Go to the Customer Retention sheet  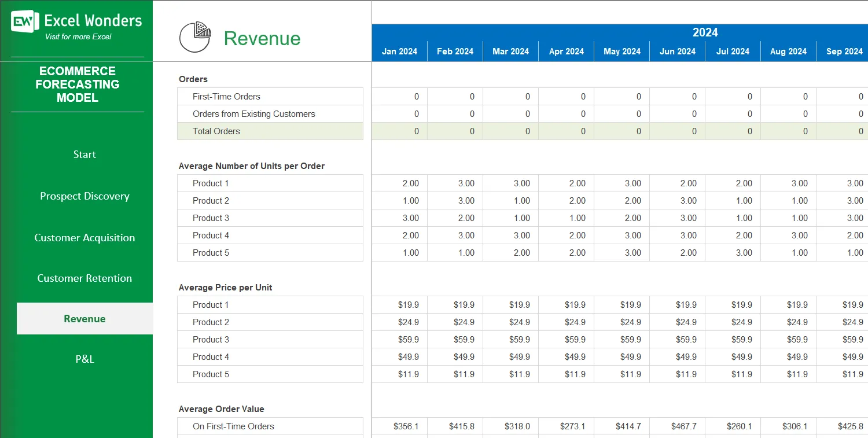(84, 278)
